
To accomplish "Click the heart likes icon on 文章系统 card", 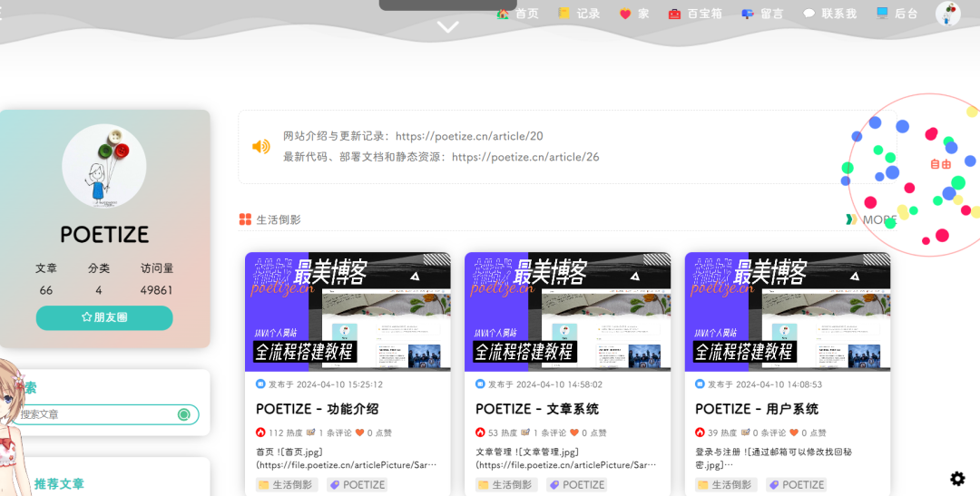I will 574,433.
